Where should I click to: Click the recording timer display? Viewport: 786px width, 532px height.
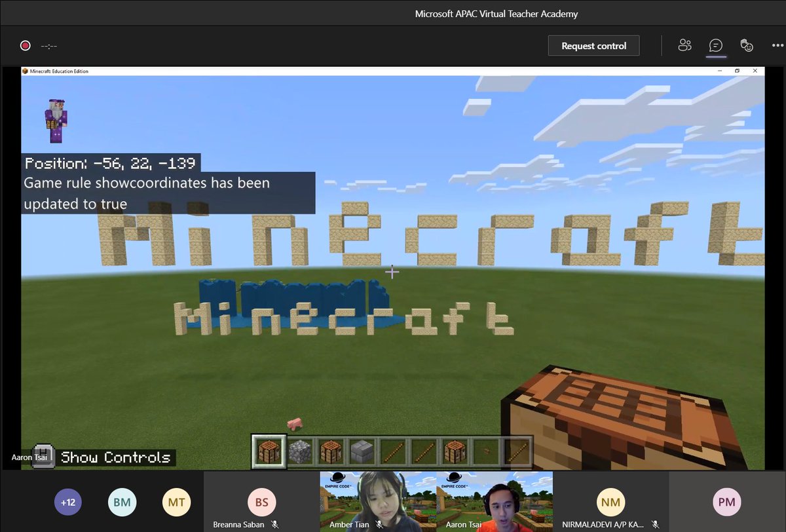click(50, 46)
